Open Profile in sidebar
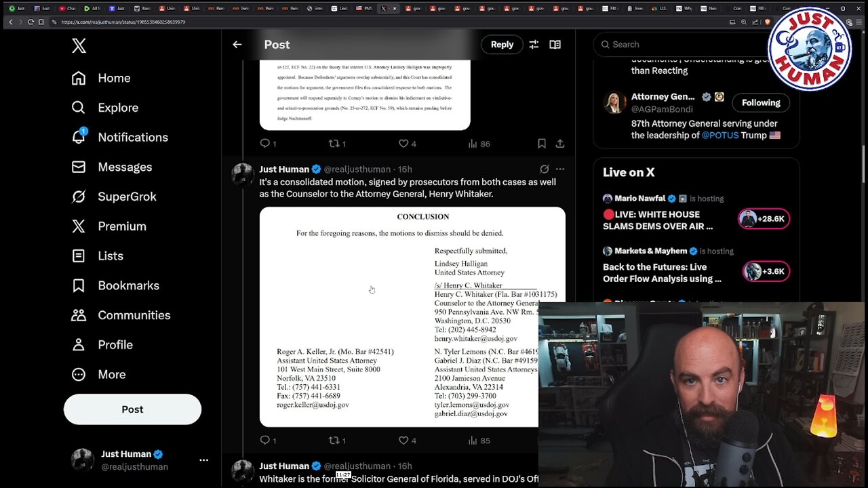This screenshot has width=868, height=488. click(102, 345)
